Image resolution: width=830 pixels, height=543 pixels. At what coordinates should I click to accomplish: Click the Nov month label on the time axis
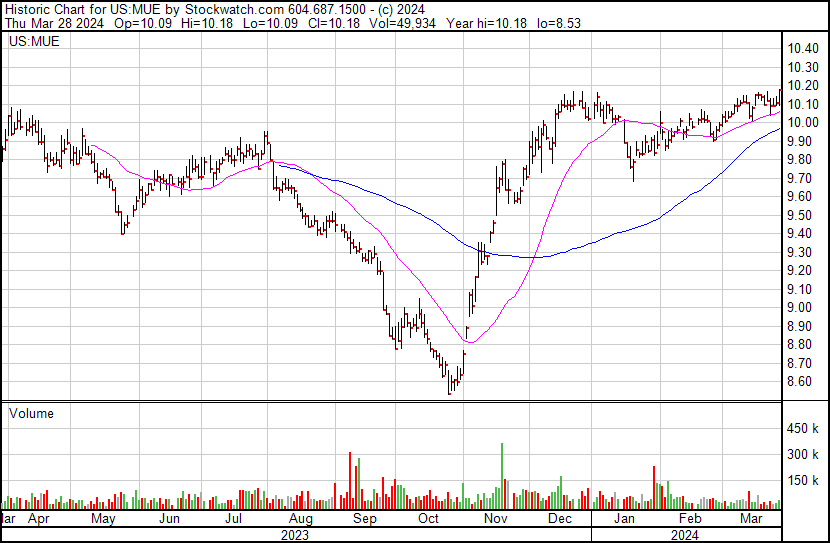pos(495,520)
